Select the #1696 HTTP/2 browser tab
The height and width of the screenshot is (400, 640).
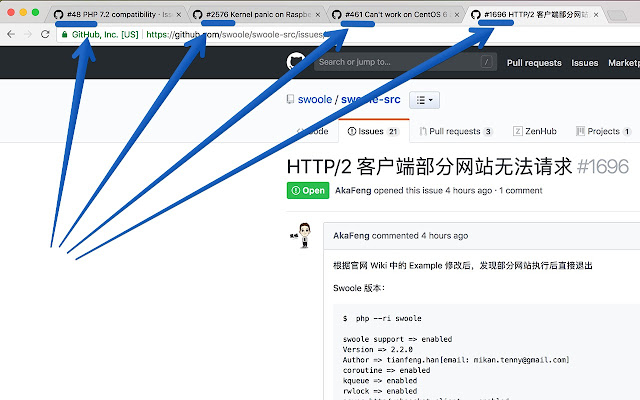coord(535,14)
